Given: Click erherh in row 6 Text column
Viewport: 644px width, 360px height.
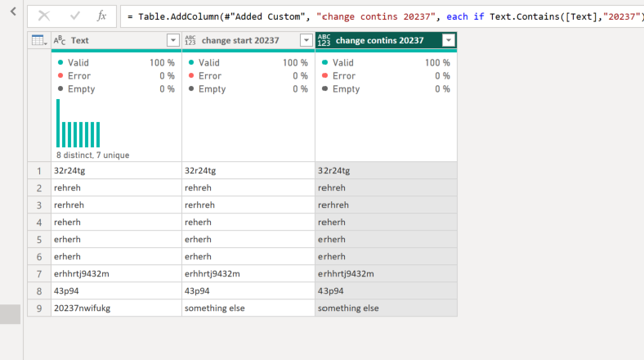Looking at the screenshot, I should point(116,256).
